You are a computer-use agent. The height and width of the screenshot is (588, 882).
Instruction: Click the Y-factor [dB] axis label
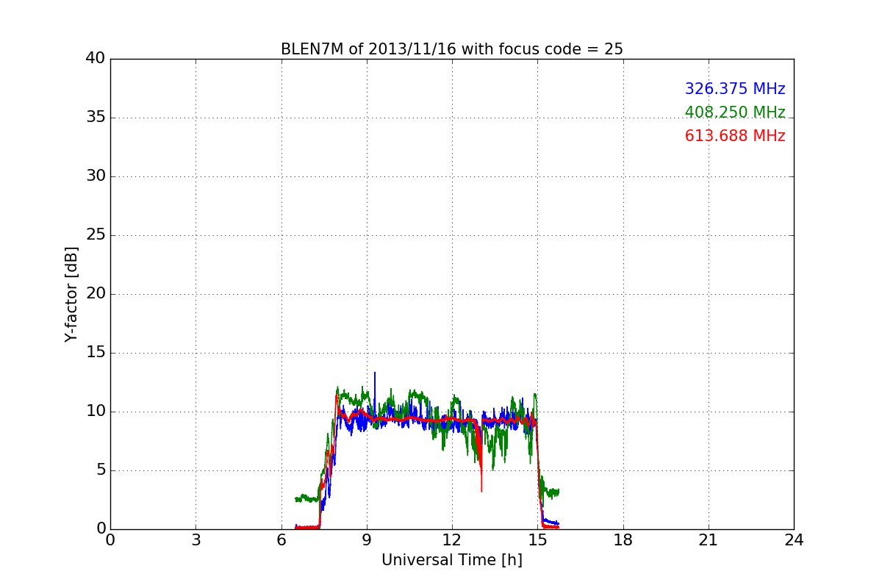pyautogui.click(x=71, y=294)
